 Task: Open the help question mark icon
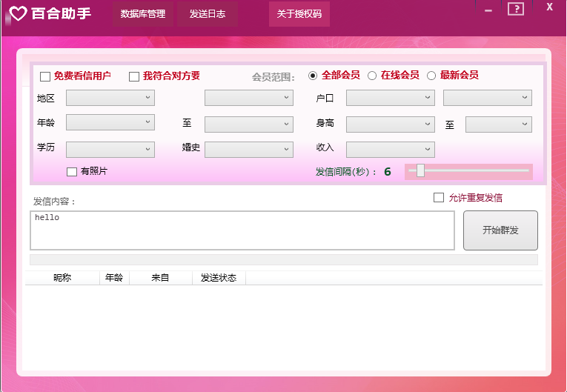click(516, 8)
